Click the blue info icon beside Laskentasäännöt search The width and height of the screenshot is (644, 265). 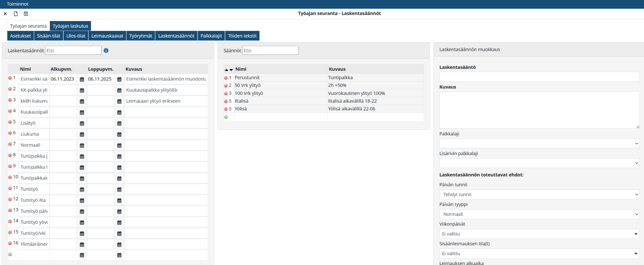tap(106, 51)
